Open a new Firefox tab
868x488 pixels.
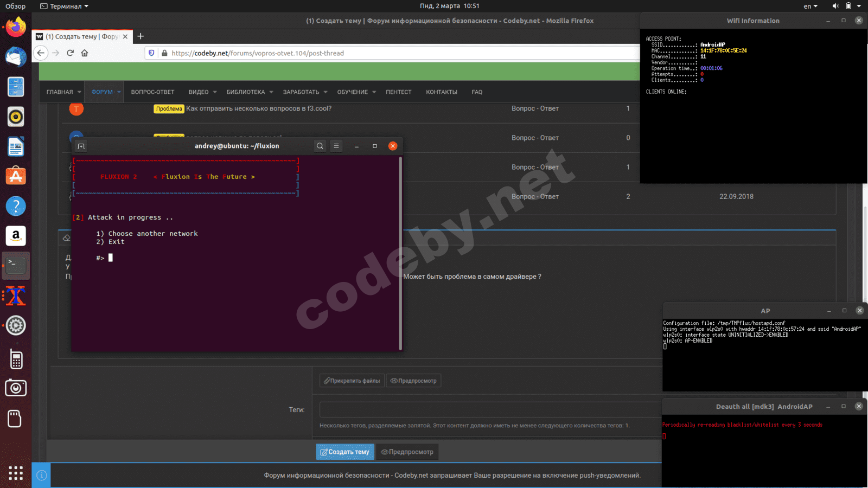(x=141, y=36)
